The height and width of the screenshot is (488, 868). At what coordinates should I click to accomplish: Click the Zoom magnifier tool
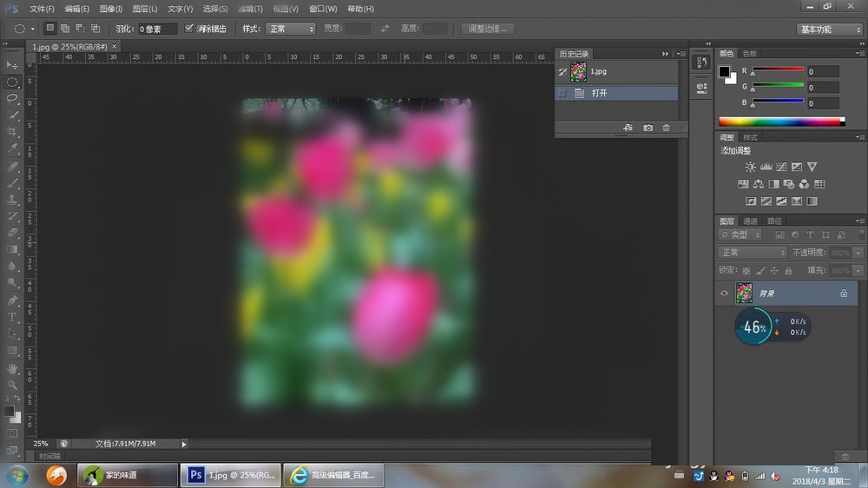tap(12, 384)
